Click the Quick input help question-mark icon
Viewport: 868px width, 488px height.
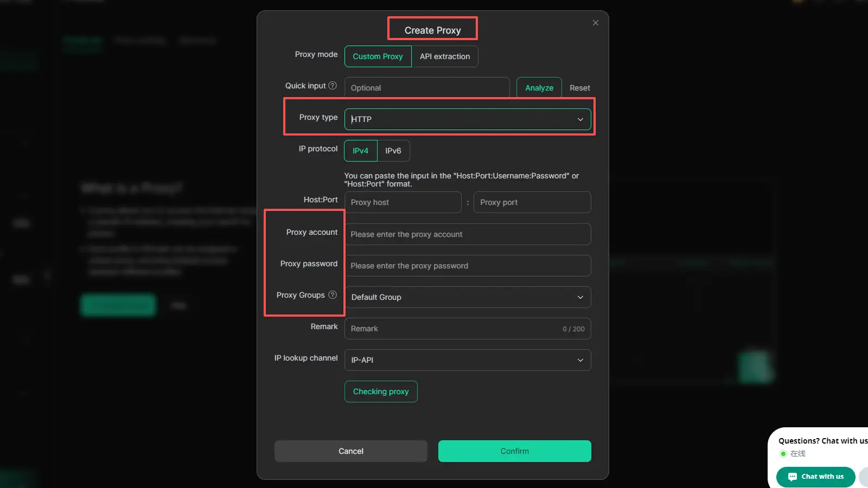click(x=333, y=86)
